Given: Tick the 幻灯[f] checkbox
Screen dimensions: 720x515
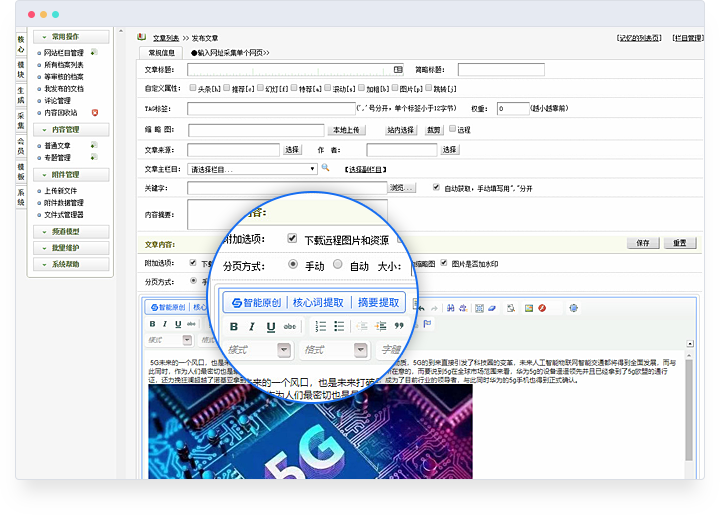Looking at the screenshot, I should 260,88.
